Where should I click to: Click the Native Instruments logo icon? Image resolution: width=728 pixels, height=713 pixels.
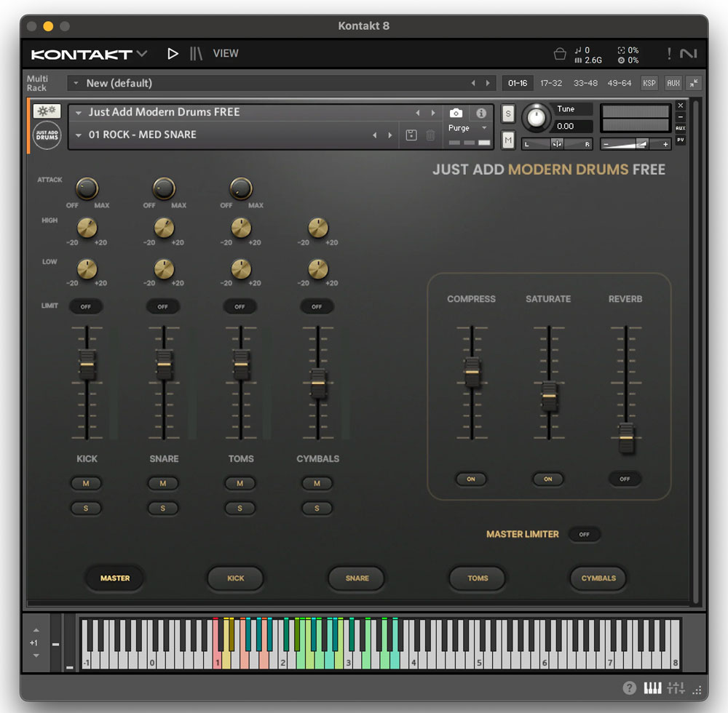click(689, 53)
